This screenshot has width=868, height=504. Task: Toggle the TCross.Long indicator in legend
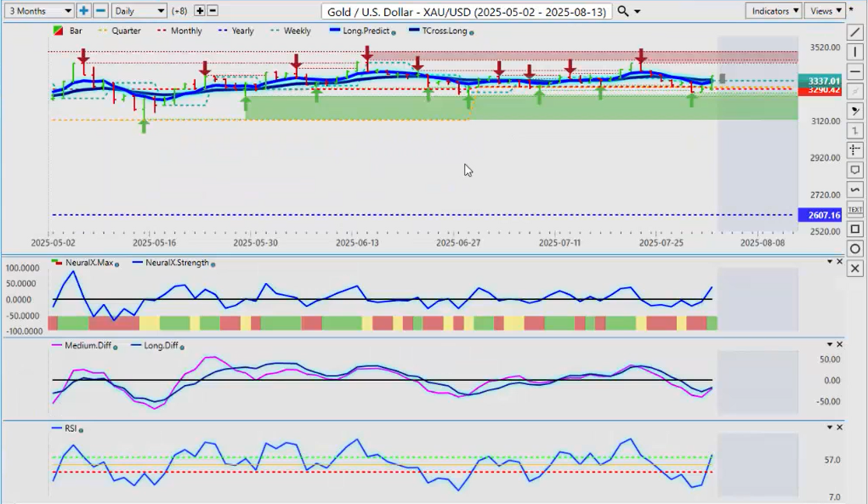point(440,31)
